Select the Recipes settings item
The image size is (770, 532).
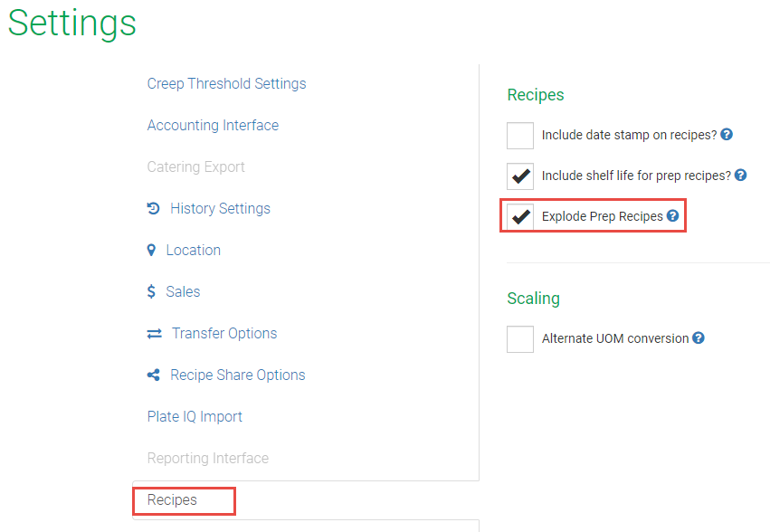tap(172, 499)
